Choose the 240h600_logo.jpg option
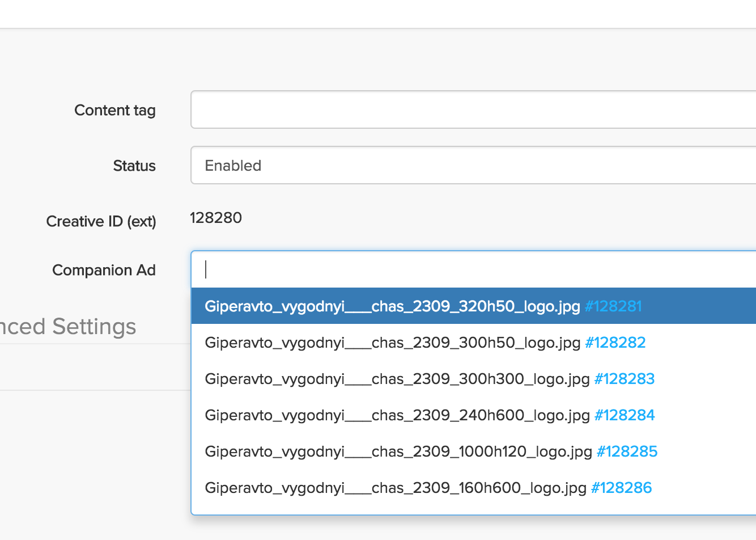Image resolution: width=756 pixels, height=540 pixels. (397, 415)
